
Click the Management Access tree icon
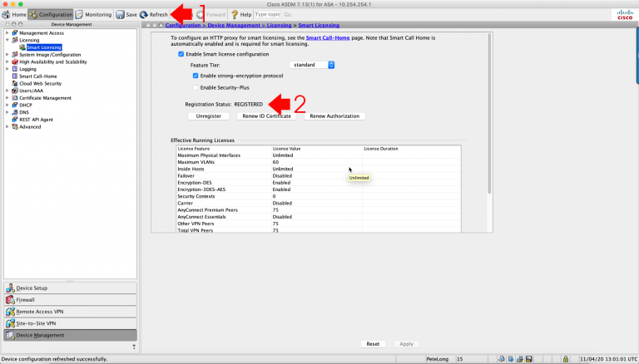click(x=15, y=33)
